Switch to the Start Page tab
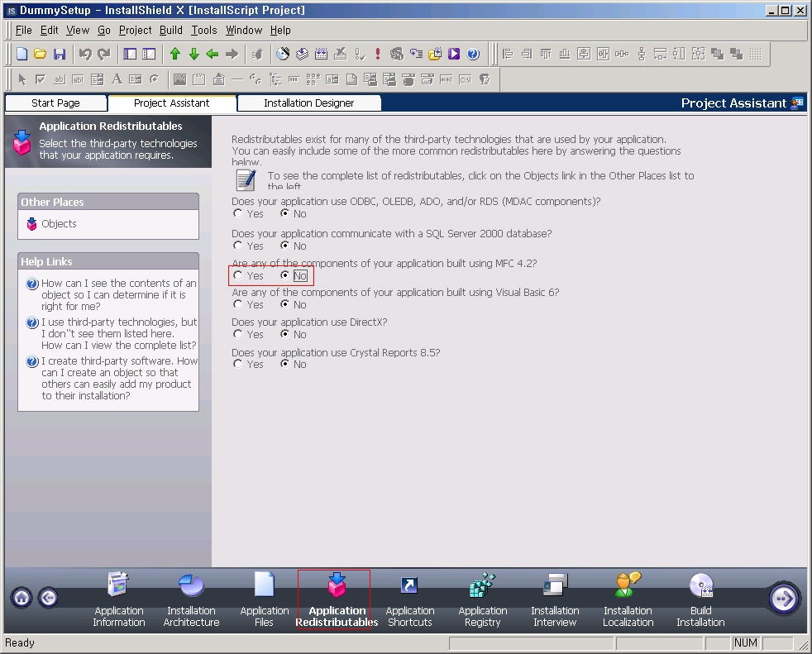 [x=55, y=103]
